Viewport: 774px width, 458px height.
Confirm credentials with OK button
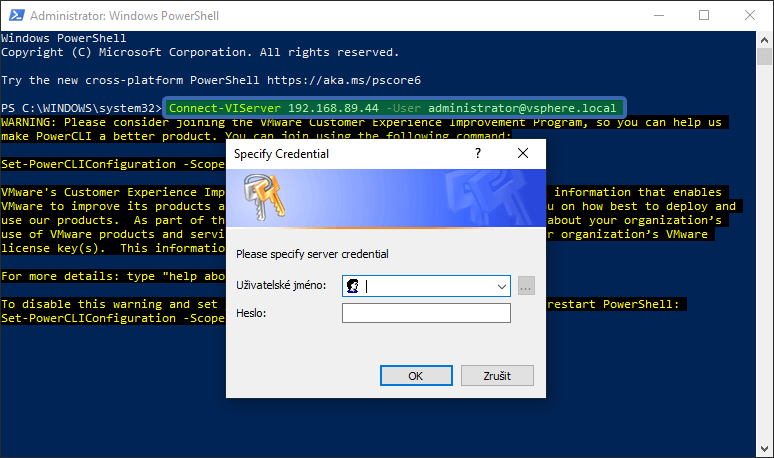pyautogui.click(x=416, y=376)
